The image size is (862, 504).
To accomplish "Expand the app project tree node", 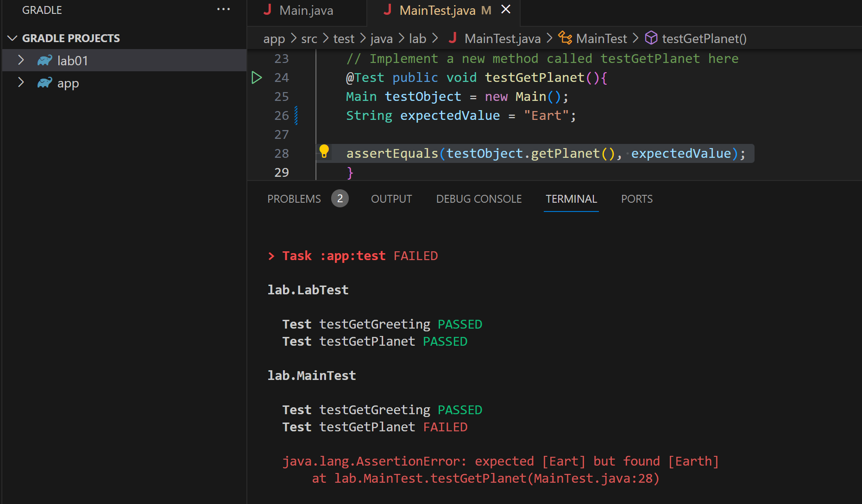I will tap(21, 83).
